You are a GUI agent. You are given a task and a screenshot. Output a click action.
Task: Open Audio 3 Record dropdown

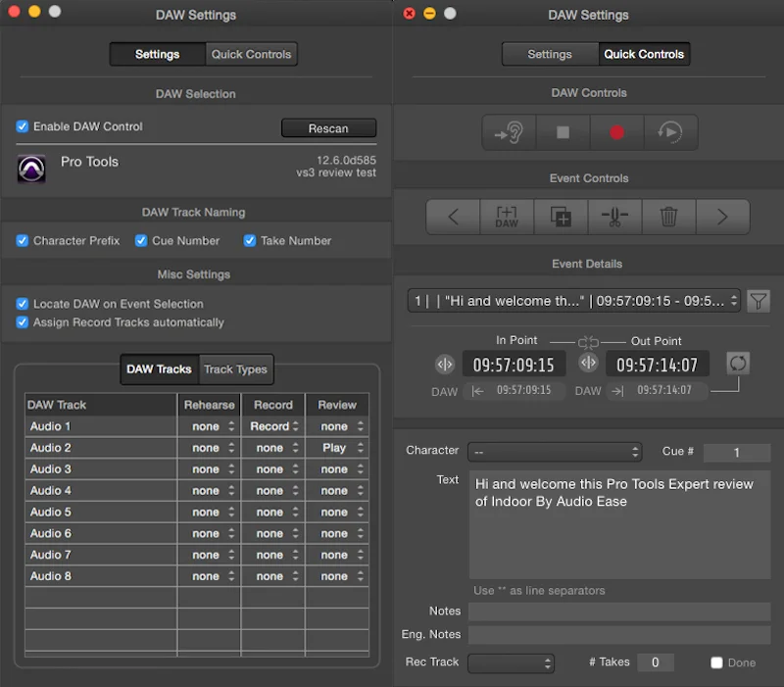[273, 469]
